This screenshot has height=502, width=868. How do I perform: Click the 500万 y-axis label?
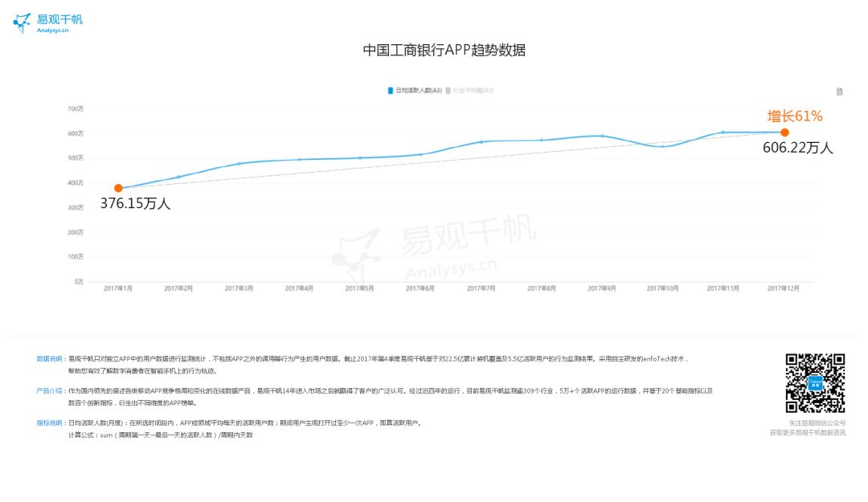76,157
